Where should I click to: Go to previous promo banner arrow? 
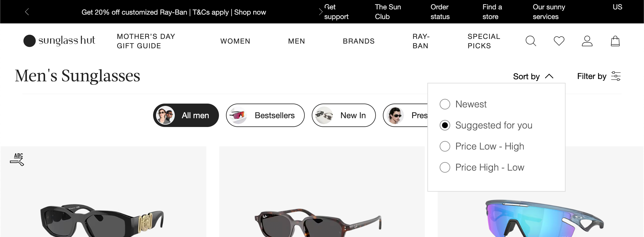click(x=27, y=12)
